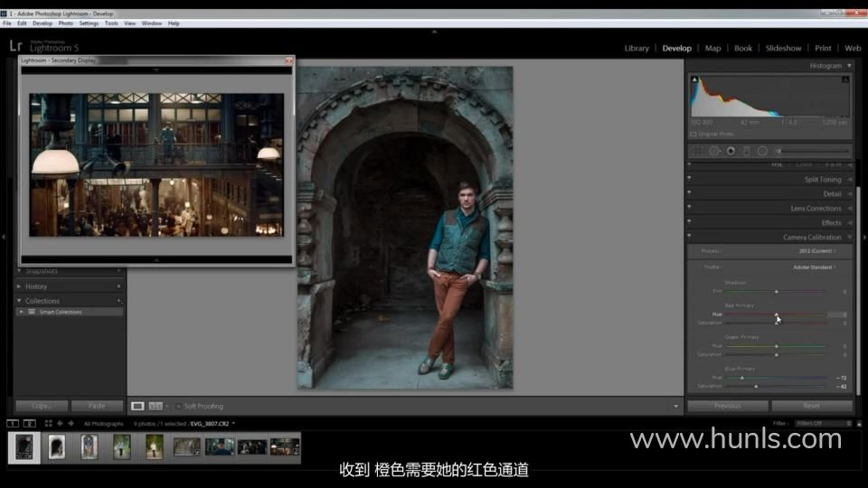This screenshot has height=488, width=868.
Task: Select the Graduated Filter tool
Action: point(746,151)
